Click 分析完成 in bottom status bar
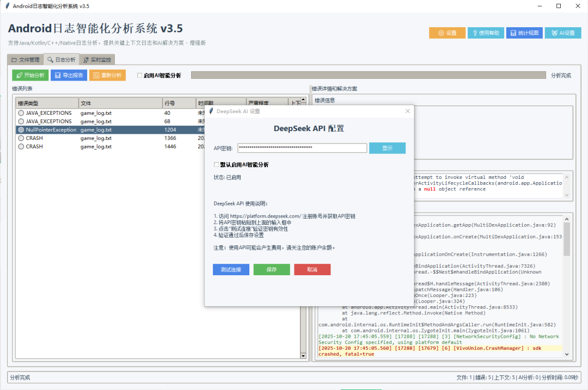Viewport: 588px width, 390px height. 20,377
